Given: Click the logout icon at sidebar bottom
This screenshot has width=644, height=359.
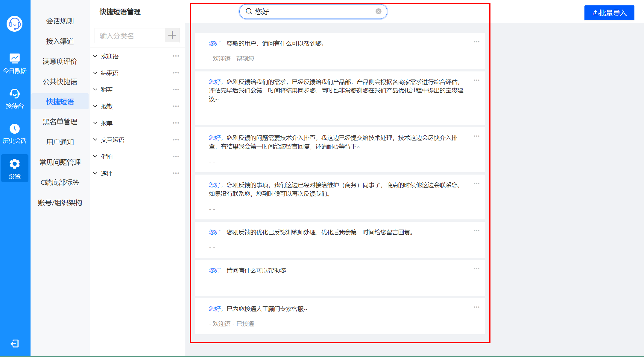Looking at the screenshot, I should 15,343.
